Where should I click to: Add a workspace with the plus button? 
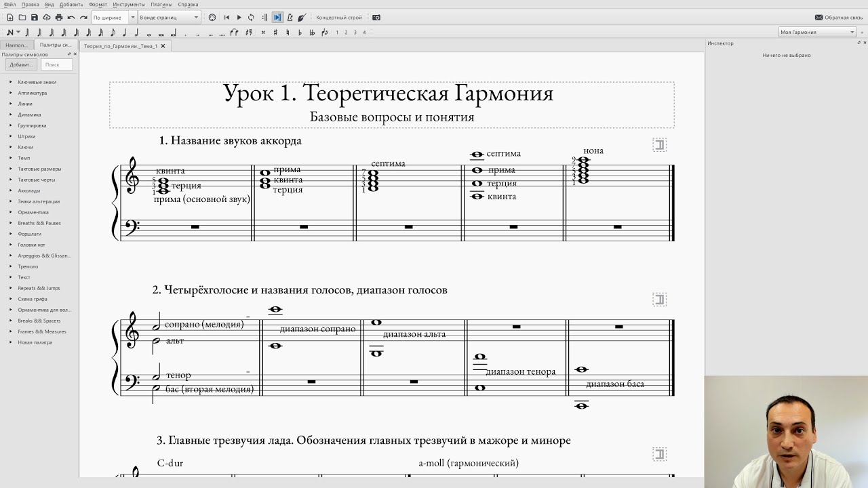[863, 32]
